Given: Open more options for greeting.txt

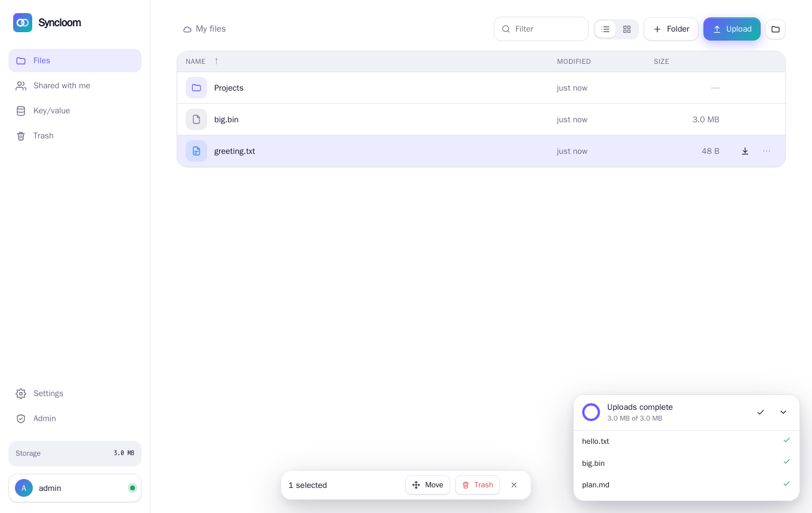Looking at the screenshot, I should [x=767, y=151].
